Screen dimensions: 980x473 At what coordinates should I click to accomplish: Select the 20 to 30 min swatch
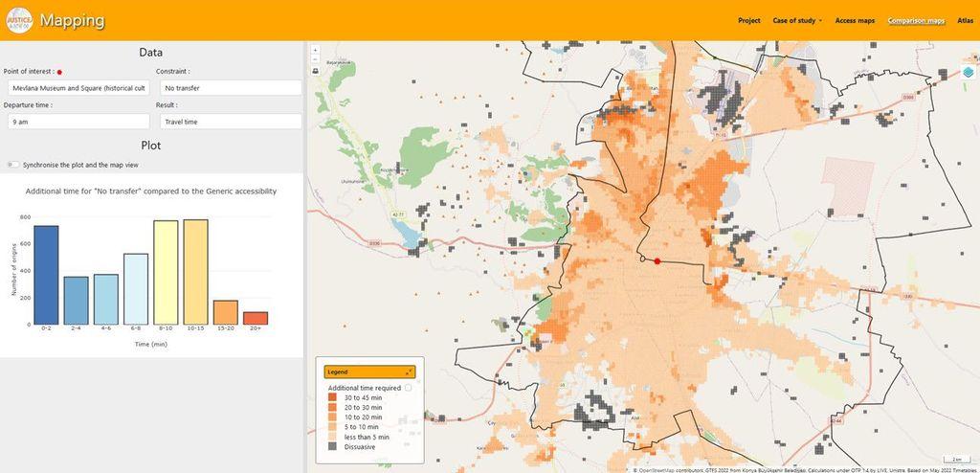332,407
